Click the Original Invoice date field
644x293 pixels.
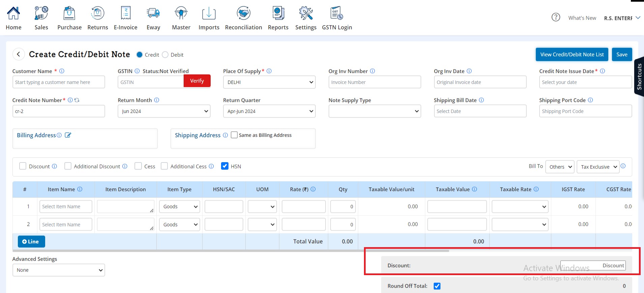coord(480,82)
